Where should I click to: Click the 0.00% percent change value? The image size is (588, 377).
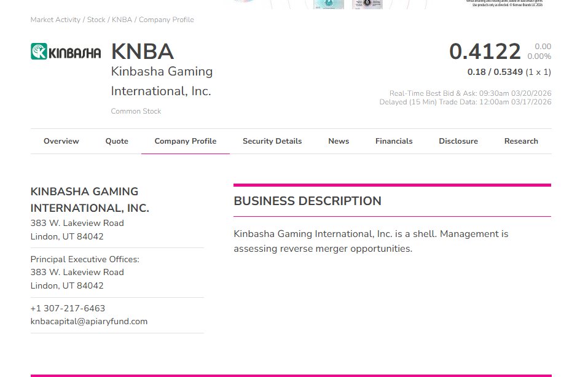(539, 56)
